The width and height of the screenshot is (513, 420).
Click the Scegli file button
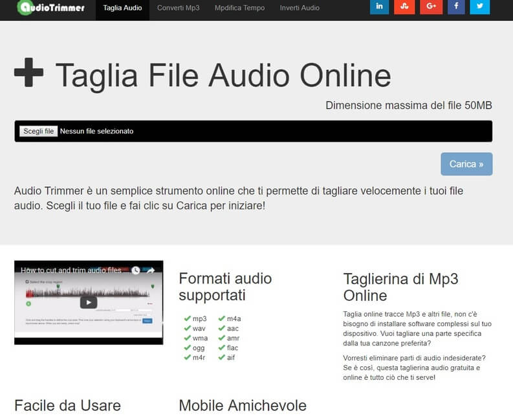click(39, 131)
